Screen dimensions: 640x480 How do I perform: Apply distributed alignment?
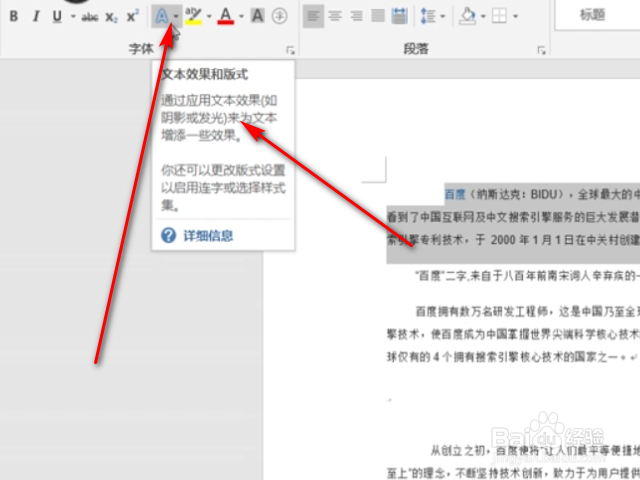tap(399, 16)
